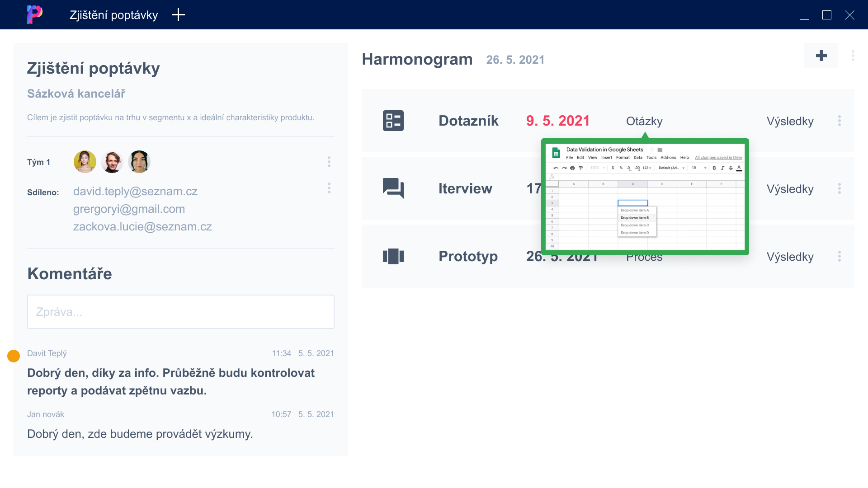Open Sdíleno three-dot options menu

329,188
